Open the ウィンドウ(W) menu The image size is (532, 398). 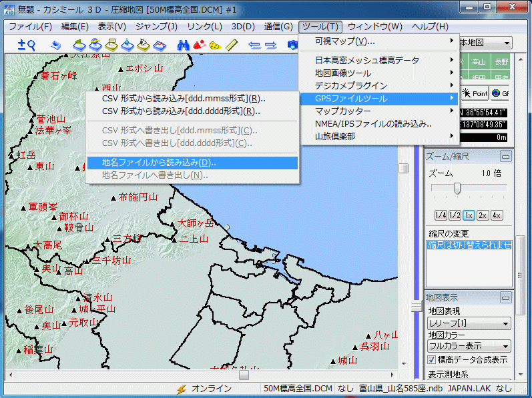tap(374, 27)
